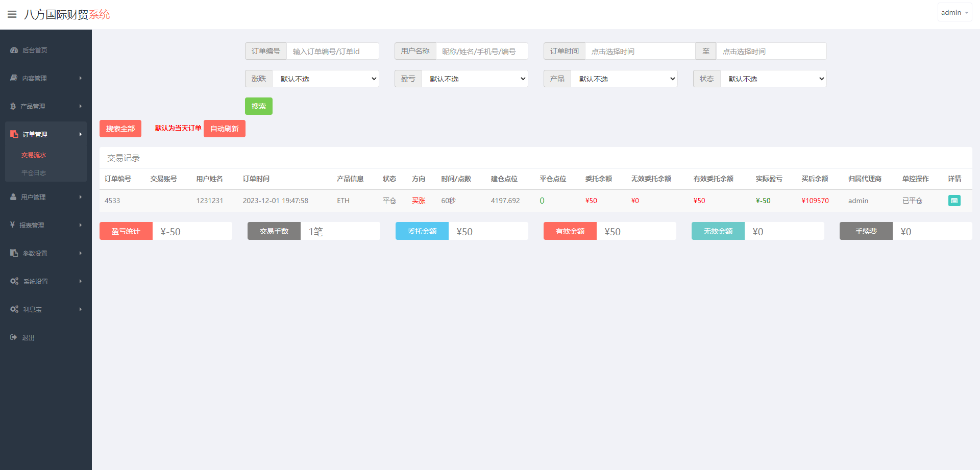Expand the 系统设置 submenu arrow
This screenshot has height=470, width=980.
(x=81, y=281)
